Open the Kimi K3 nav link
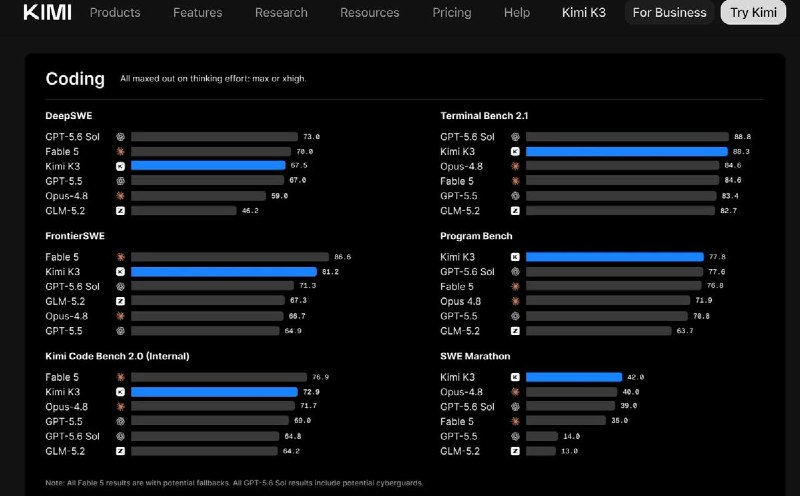800x496 pixels. coord(584,12)
